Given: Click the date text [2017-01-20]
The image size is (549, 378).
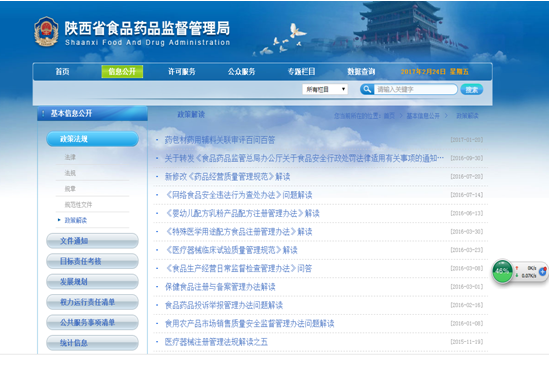Looking at the screenshot, I should click(x=467, y=140).
